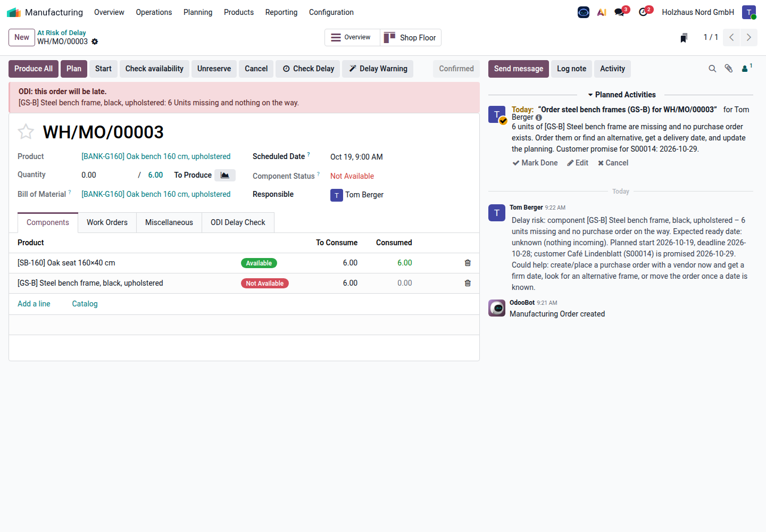This screenshot has height=532, width=766.
Task: Edit the Quantity field showing 0.00
Action: (x=106, y=175)
